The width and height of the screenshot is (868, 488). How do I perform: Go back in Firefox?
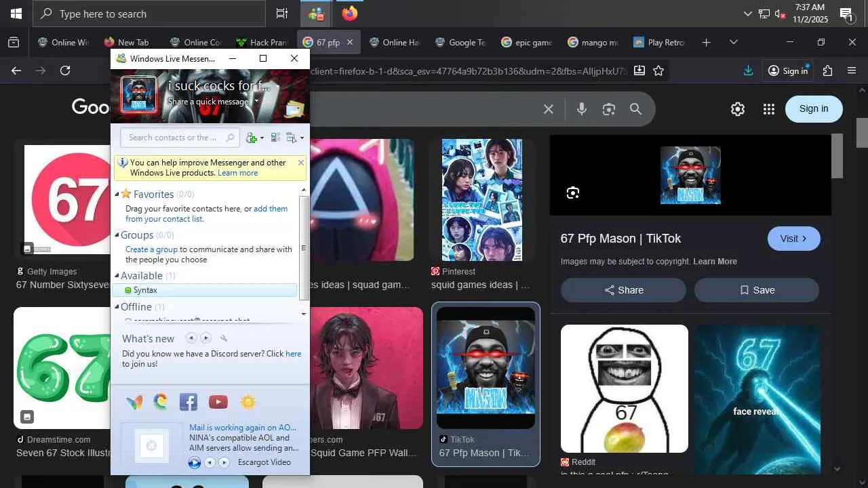(16, 70)
